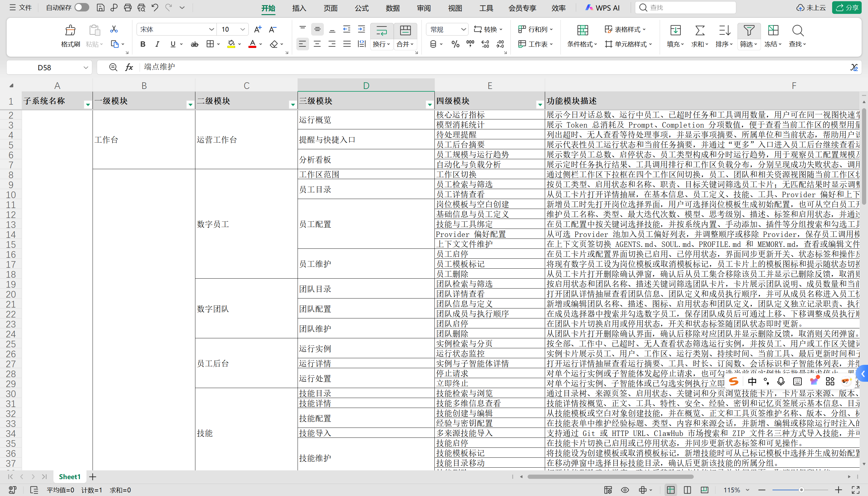Toggle the AutoSave (自动保存) switch

click(x=82, y=8)
